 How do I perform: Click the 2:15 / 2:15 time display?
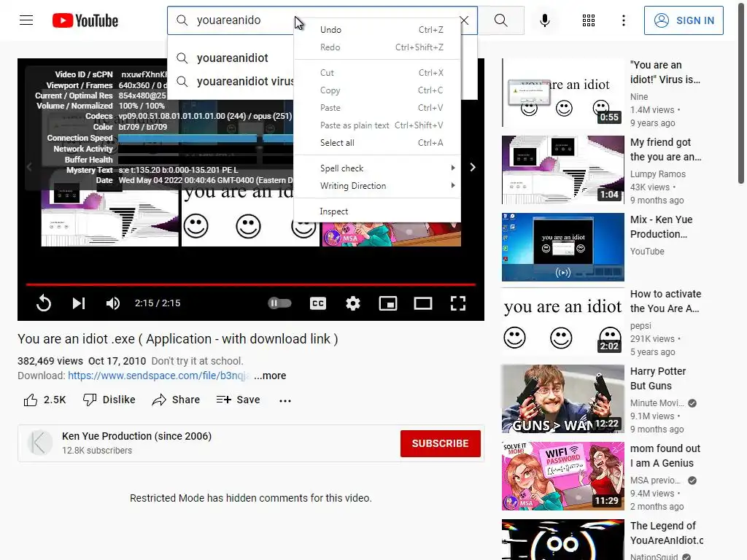click(x=158, y=303)
